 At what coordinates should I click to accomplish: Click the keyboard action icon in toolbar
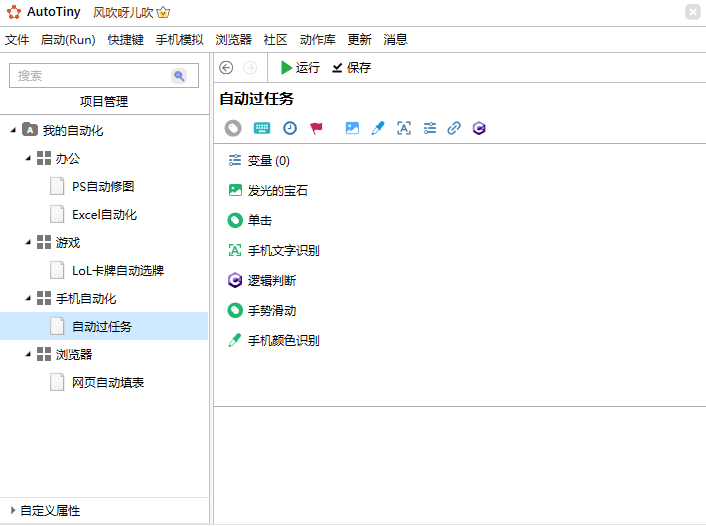coord(261,128)
